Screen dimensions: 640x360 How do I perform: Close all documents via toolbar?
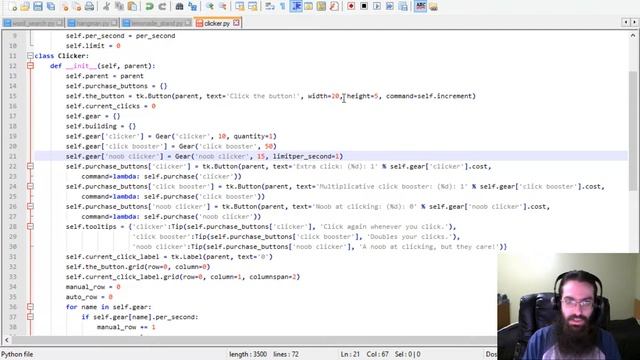(x=77, y=6)
